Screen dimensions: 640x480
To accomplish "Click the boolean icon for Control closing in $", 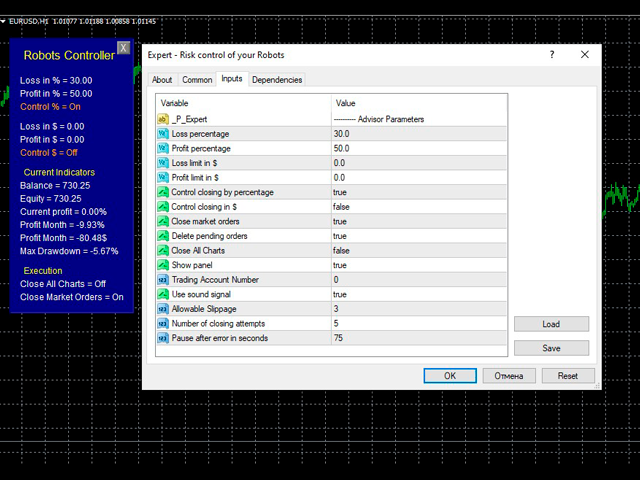I will (163, 207).
